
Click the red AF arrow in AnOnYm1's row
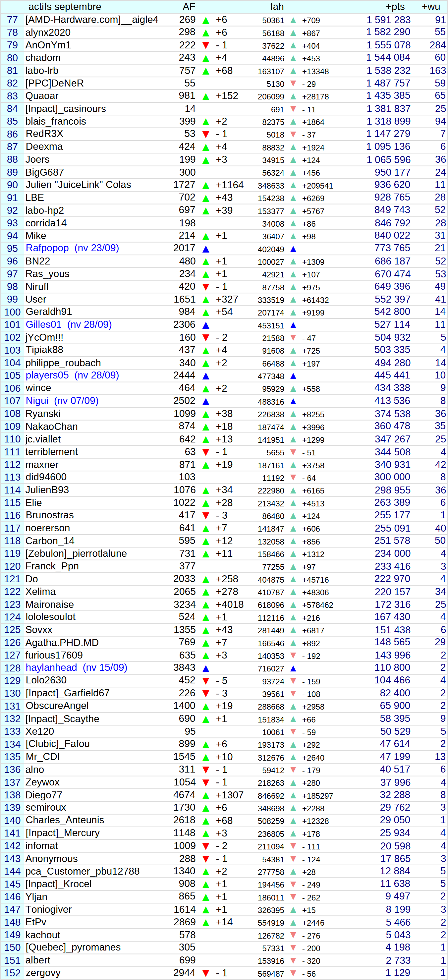pos(206,46)
